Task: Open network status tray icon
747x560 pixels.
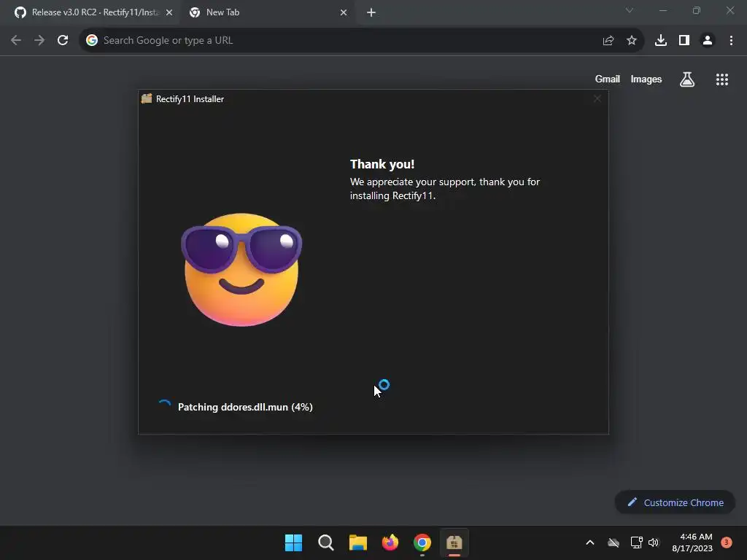Action: point(636,542)
